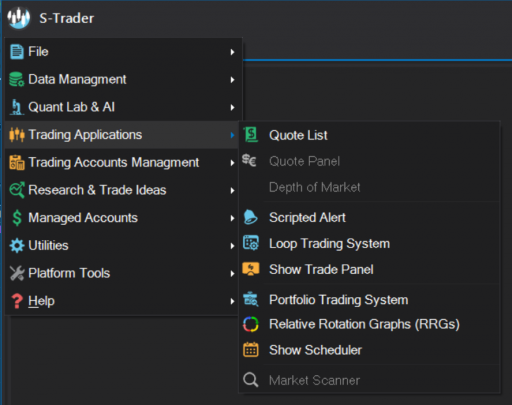
Task: Open the Research & Trade Ideas menu
Action: pos(122,190)
